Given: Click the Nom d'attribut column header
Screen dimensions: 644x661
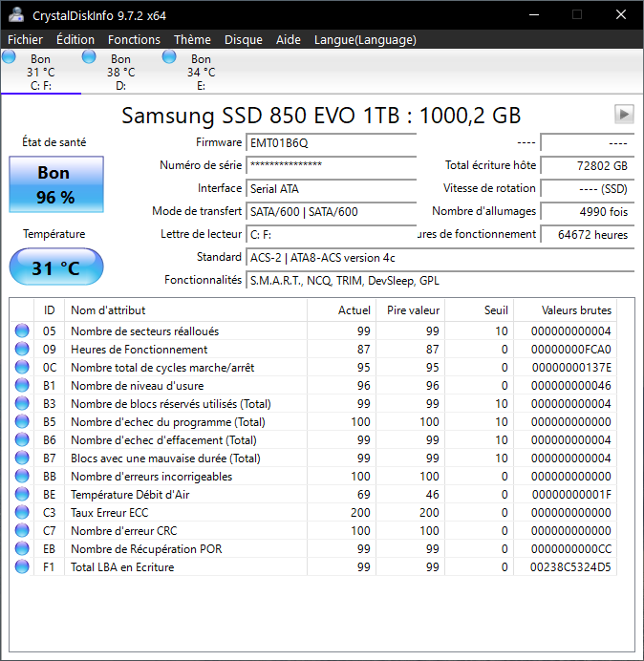Looking at the screenshot, I should pyautogui.click(x=186, y=310).
